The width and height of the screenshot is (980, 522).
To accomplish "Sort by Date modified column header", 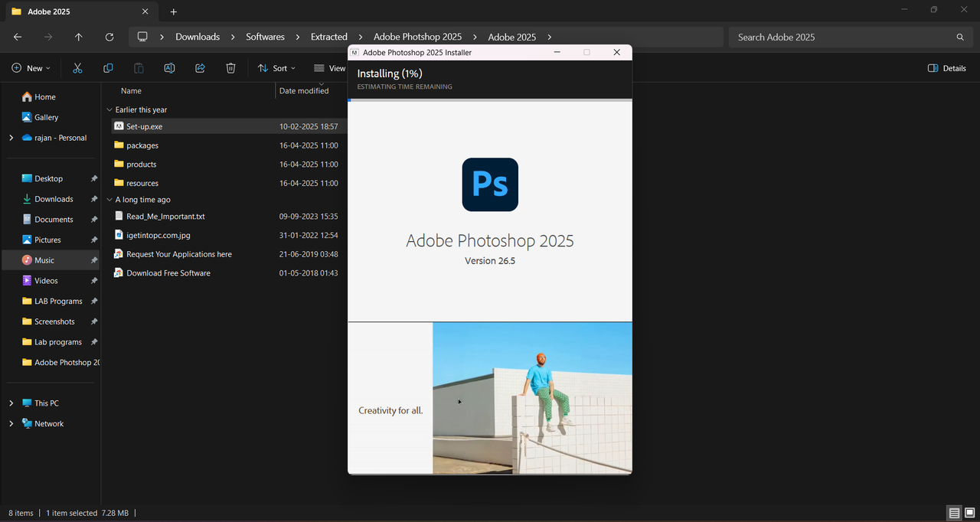I will click(x=304, y=90).
